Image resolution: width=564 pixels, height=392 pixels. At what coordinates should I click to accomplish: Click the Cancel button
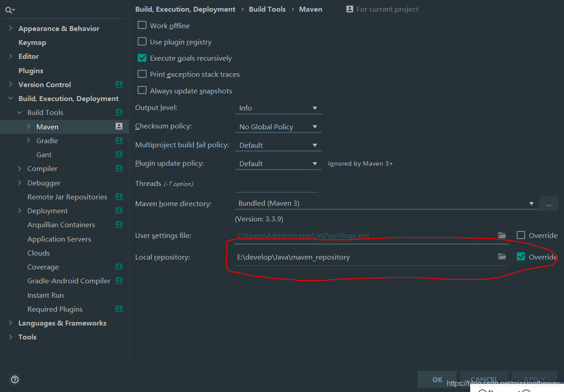(x=484, y=379)
